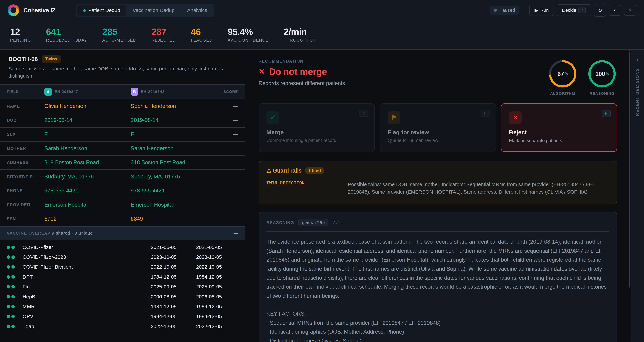Click the F shortcut badge on Flag card
Screen dimensions: 644x342
(x=485, y=113)
